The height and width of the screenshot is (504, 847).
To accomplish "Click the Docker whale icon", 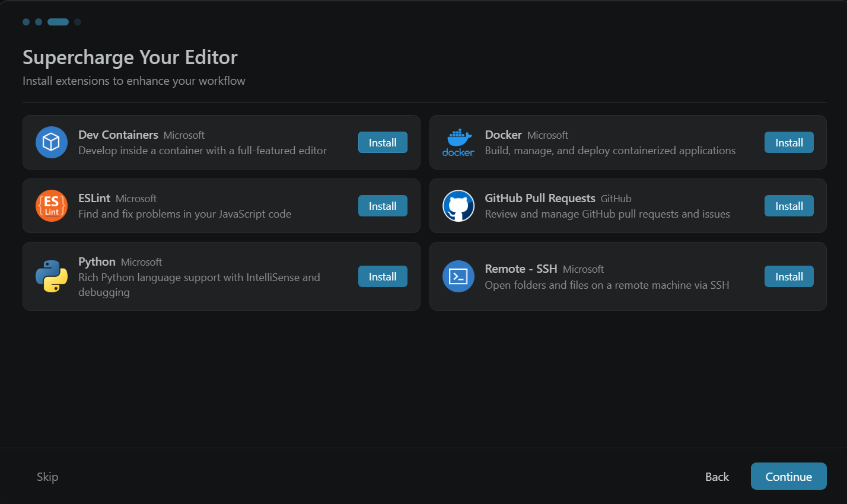I will pyautogui.click(x=457, y=142).
